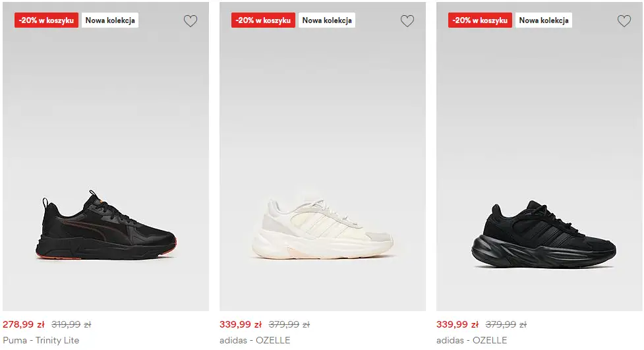The image size is (644, 350).
Task: Click the -20% w koszyku badge on the black adidas card
Action: click(480, 20)
